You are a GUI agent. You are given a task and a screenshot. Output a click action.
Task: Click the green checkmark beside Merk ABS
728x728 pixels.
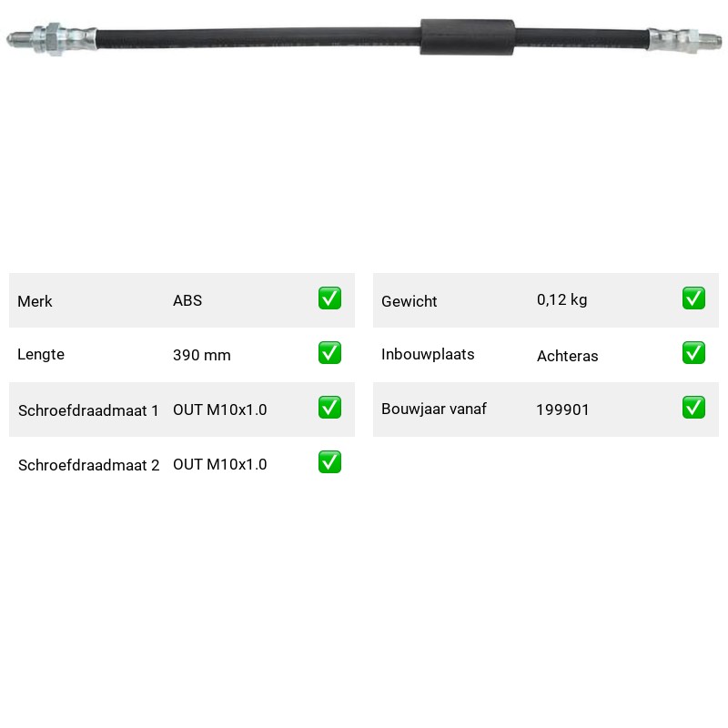[329, 298]
